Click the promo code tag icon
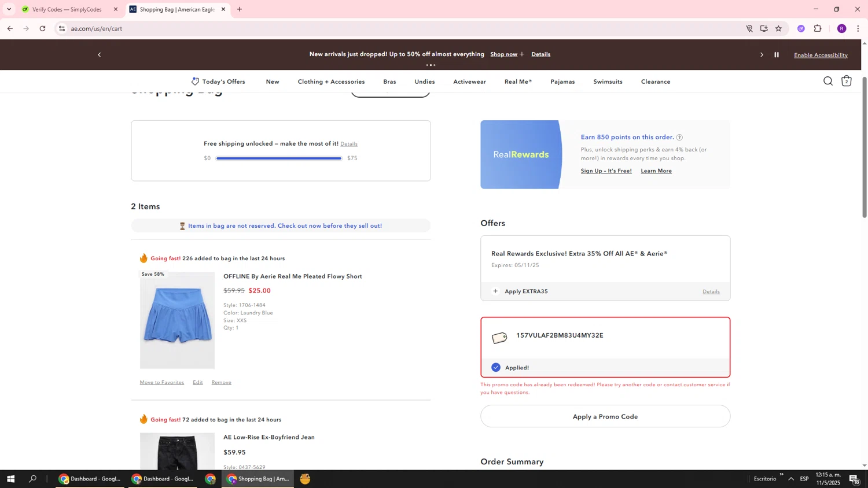The width and height of the screenshot is (868, 488). click(499, 338)
